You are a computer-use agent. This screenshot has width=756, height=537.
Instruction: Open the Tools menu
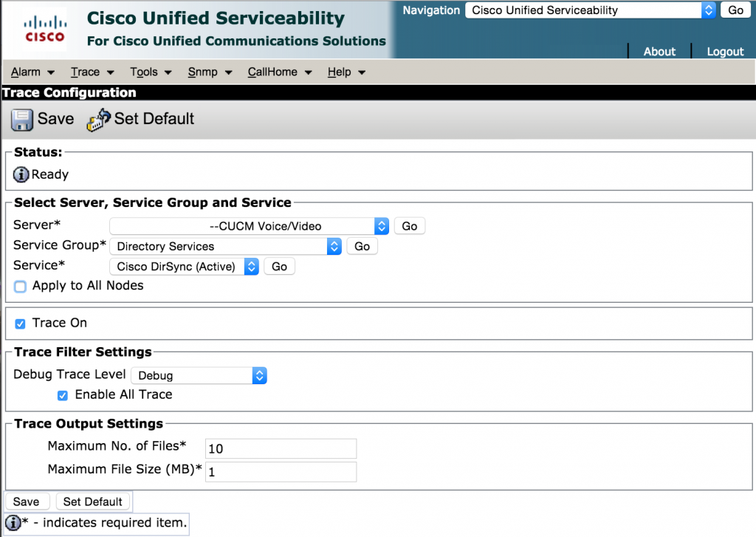point(151,72)
